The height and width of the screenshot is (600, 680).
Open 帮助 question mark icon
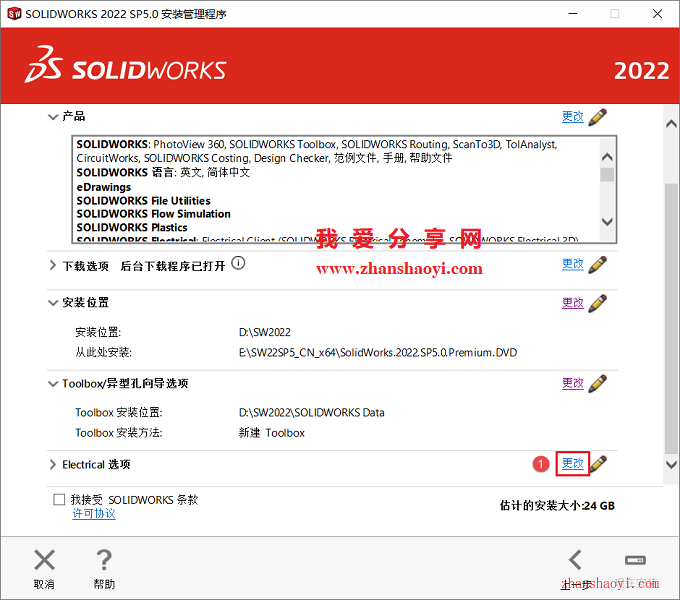click(x=104, y=560)
